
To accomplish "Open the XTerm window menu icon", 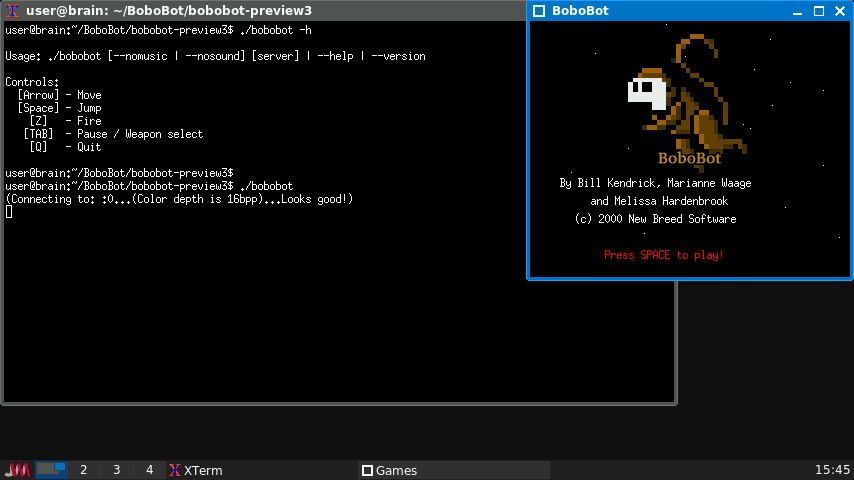I will click(13, 11).
